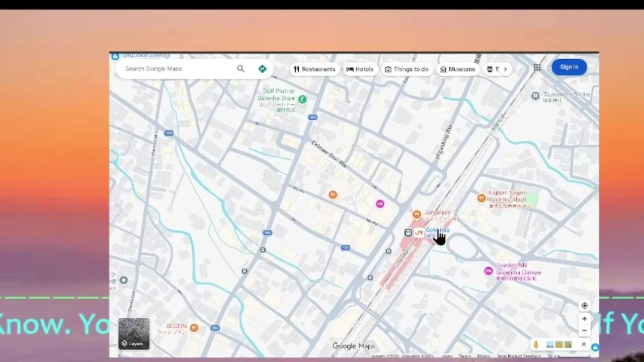The height and width of the screenshot is (362, 644).
Task: Click the transit icon left of JR logo
Action: 408,232
